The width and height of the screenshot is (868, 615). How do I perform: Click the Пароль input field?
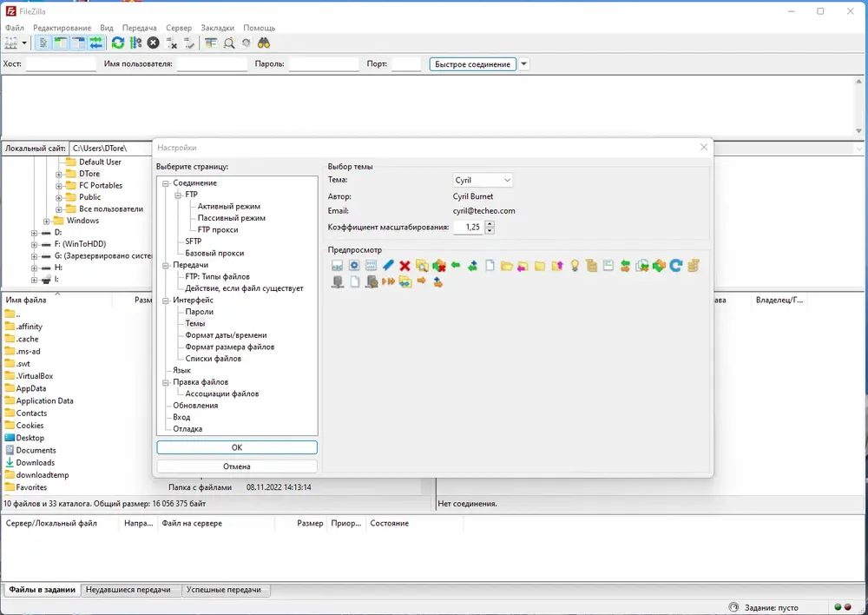324,64
